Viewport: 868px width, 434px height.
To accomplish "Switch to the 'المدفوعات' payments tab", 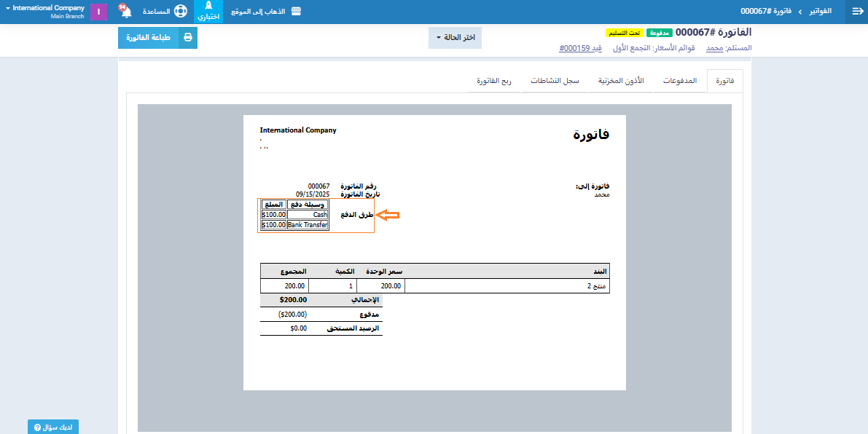I will coord(680,81).
